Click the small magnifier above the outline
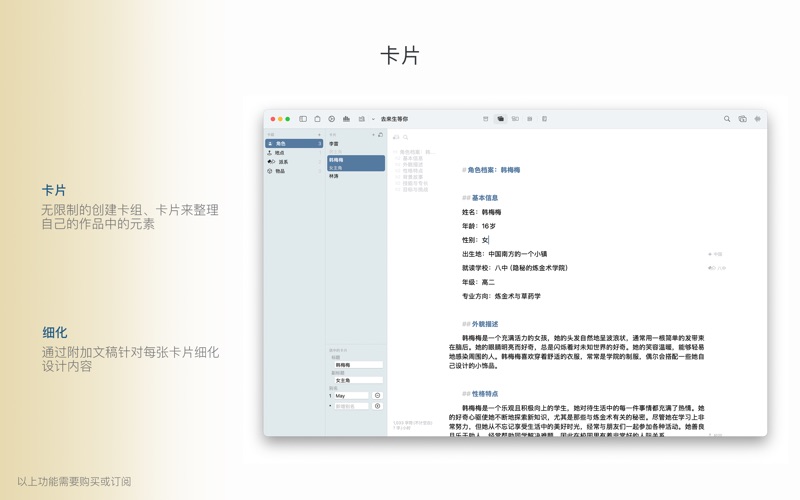The width and height of the screenshot is (800, 500). click(x=406, y=137)
